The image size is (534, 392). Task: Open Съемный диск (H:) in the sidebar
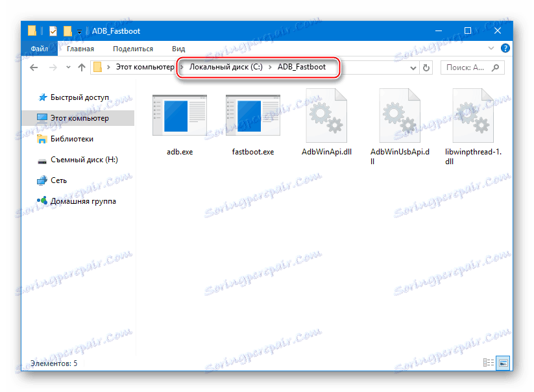coord(84,160)
